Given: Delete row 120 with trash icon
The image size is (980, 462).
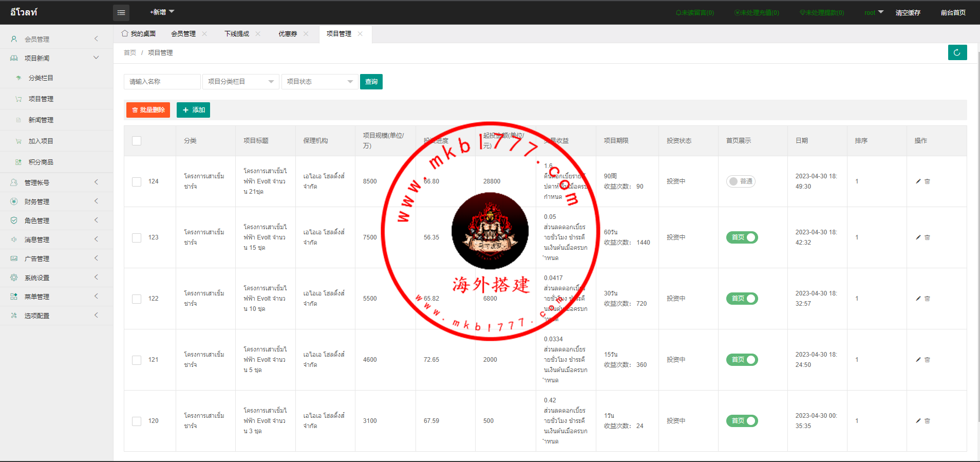Looking at the screenshot, I should click(x=927, y=421).
